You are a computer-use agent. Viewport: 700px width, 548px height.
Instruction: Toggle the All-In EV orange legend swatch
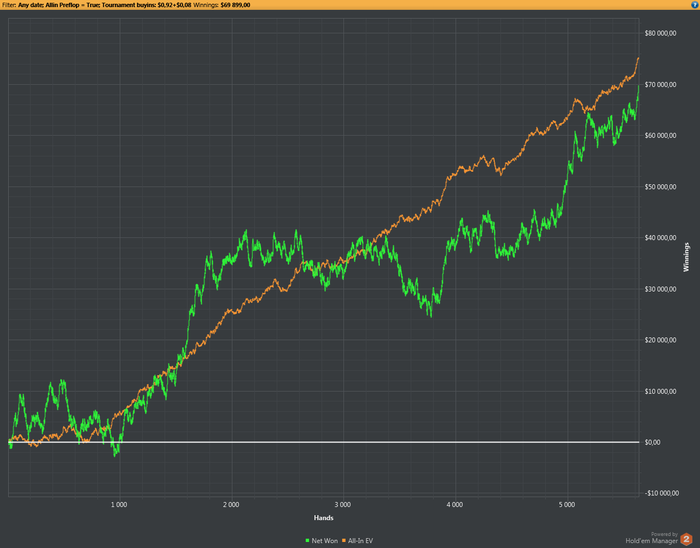pos(344,540)
